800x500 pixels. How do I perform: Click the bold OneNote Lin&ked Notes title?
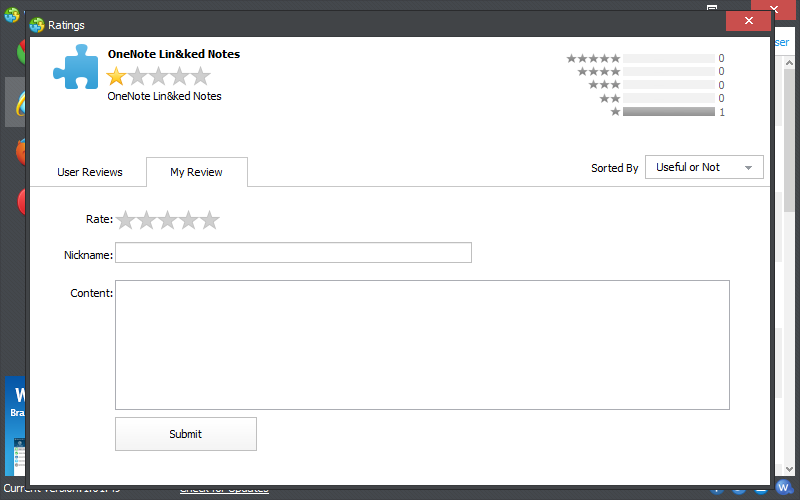coord(174,54)
